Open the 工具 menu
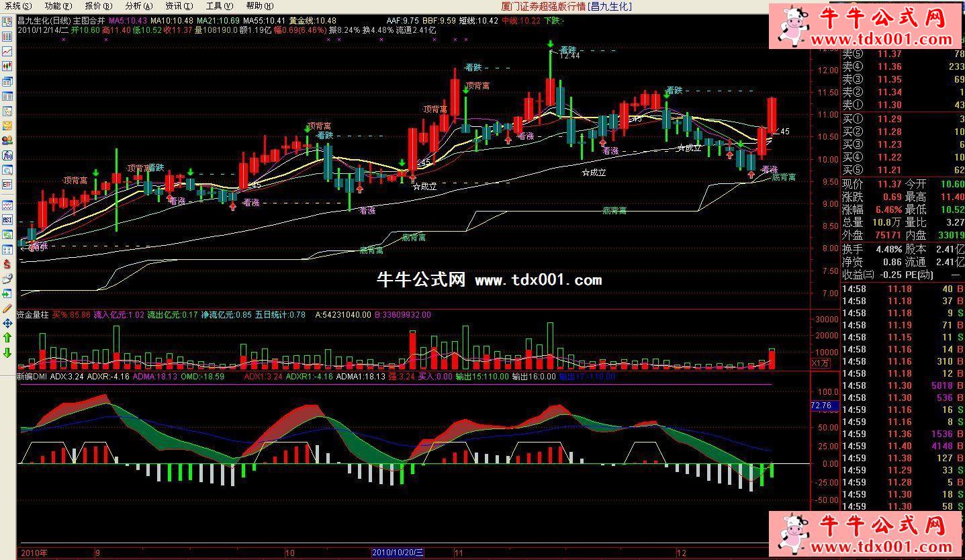This screenshot has width=965, height=560. 218,6
